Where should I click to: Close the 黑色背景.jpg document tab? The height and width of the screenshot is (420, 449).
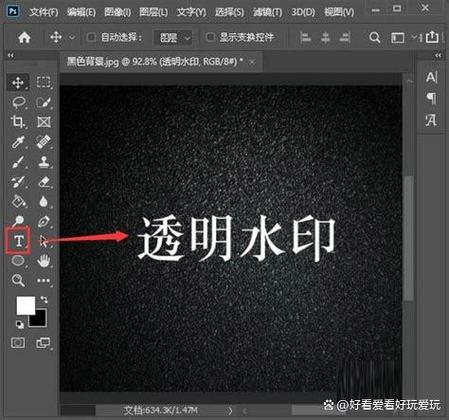pyautogui.click(x=252, y=62)
